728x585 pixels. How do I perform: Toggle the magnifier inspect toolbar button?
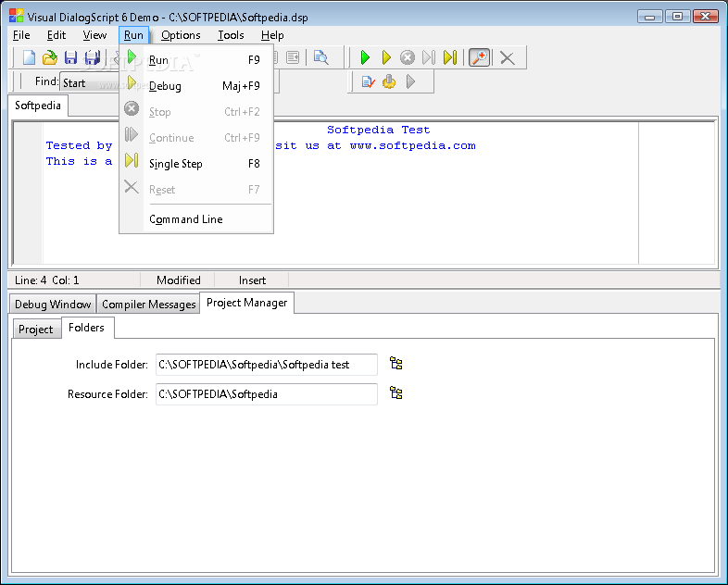pyautogui.click(x=479, y=57)
